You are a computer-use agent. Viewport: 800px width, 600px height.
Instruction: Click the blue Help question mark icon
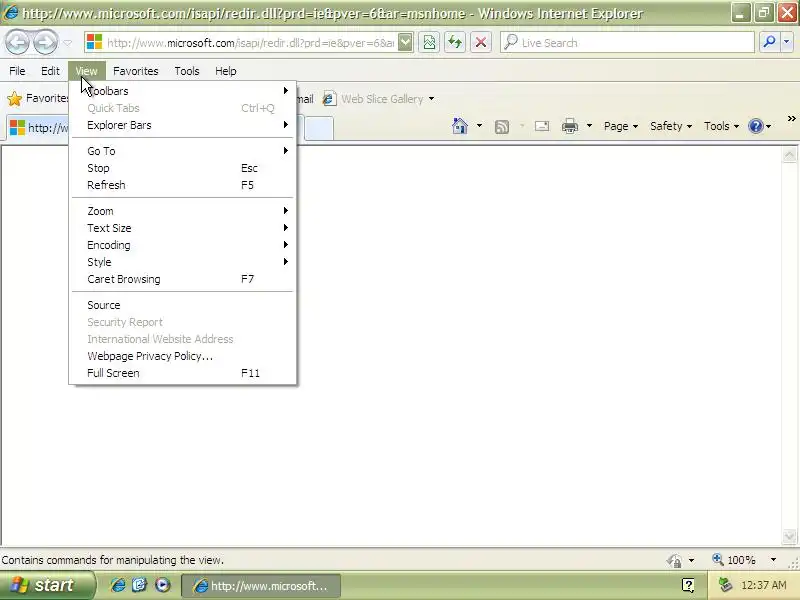756,126
